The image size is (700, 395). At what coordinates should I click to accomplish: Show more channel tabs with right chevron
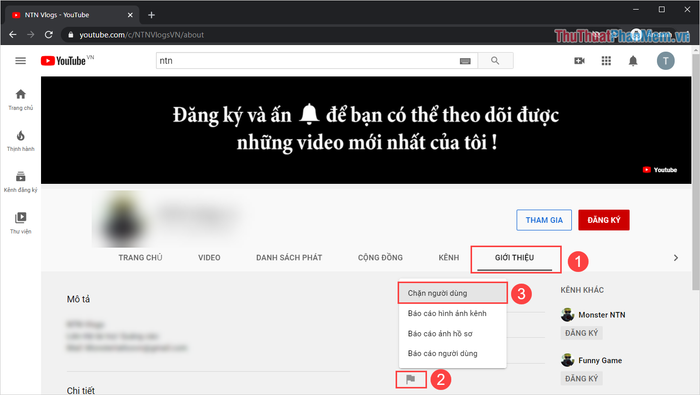[x=676, y=258]
